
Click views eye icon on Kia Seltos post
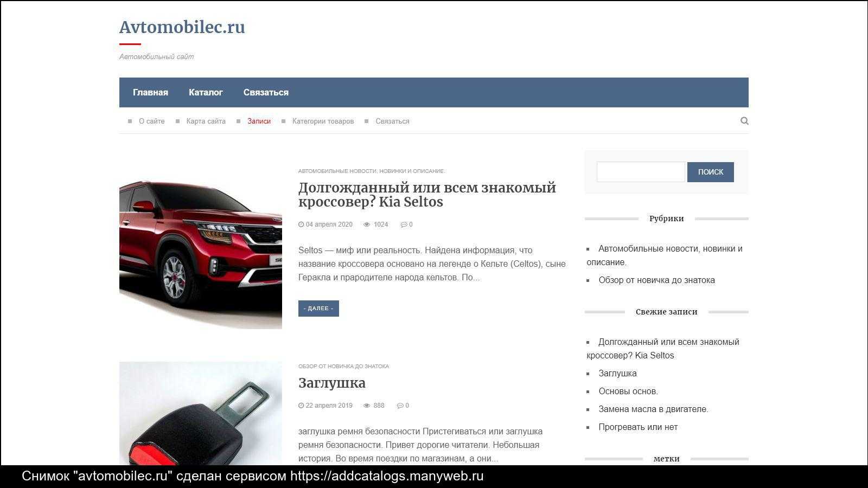[367, 224]
